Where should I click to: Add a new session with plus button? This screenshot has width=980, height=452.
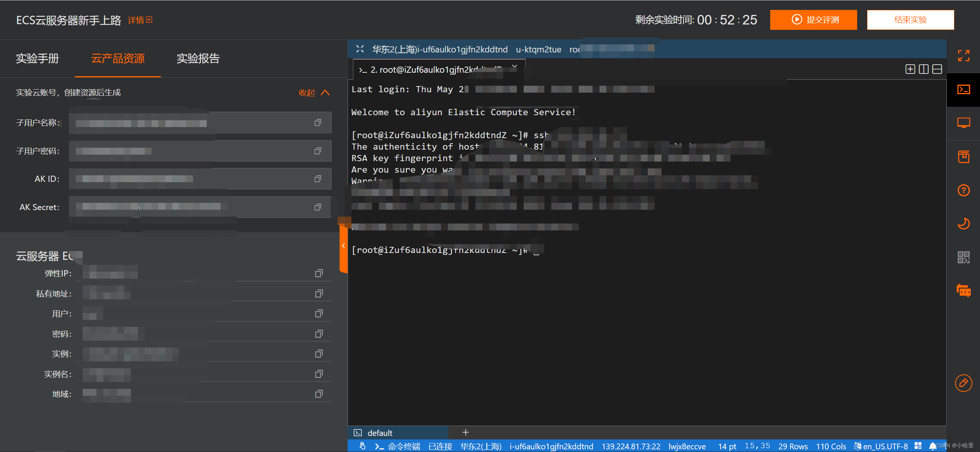pos(465,432)
